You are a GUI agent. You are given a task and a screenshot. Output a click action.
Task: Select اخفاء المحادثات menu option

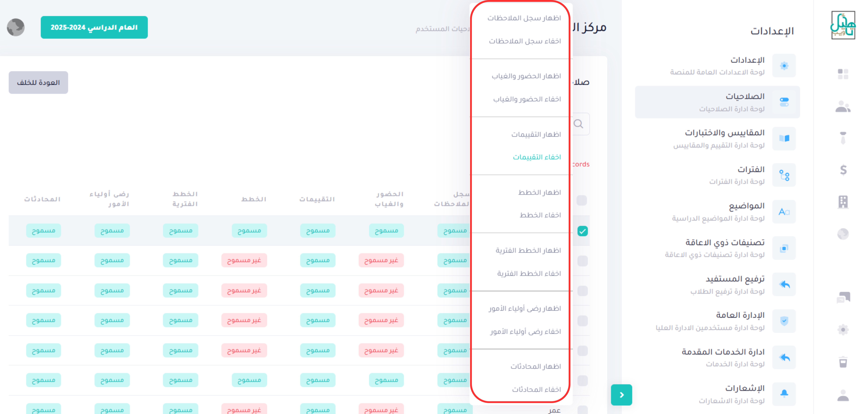tap(536, 389)
